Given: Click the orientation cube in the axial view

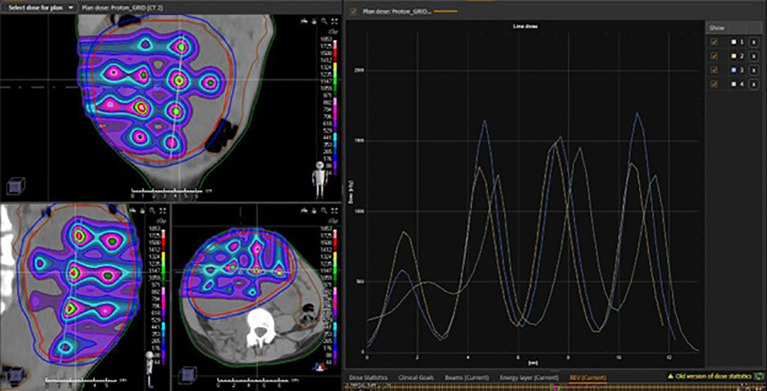Looking at the screenshot, I should [x=188, y=375].
